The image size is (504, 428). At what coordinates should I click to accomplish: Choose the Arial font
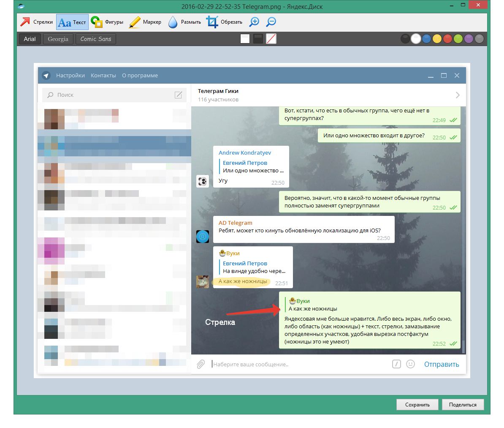coord(30,39)
